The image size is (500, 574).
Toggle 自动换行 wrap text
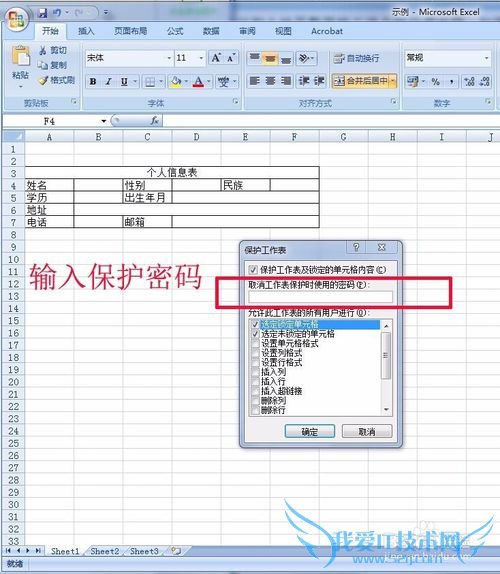coord(356,58)
